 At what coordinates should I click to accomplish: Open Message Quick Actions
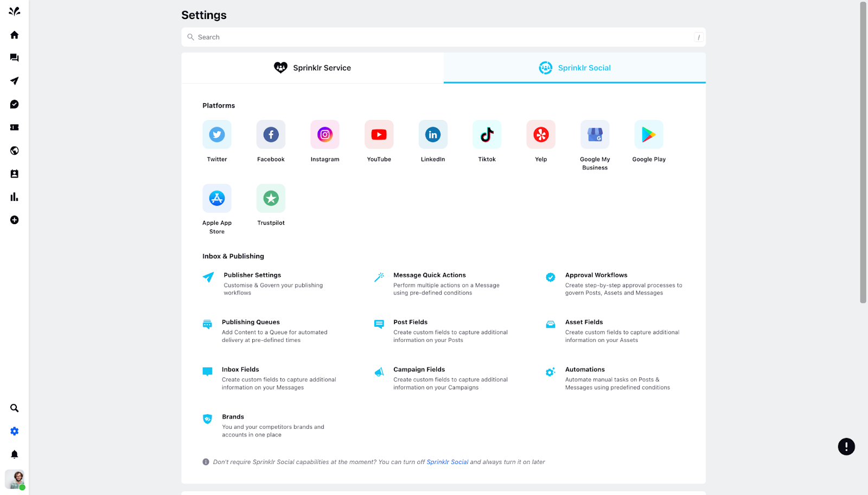[x=430, y=275]
